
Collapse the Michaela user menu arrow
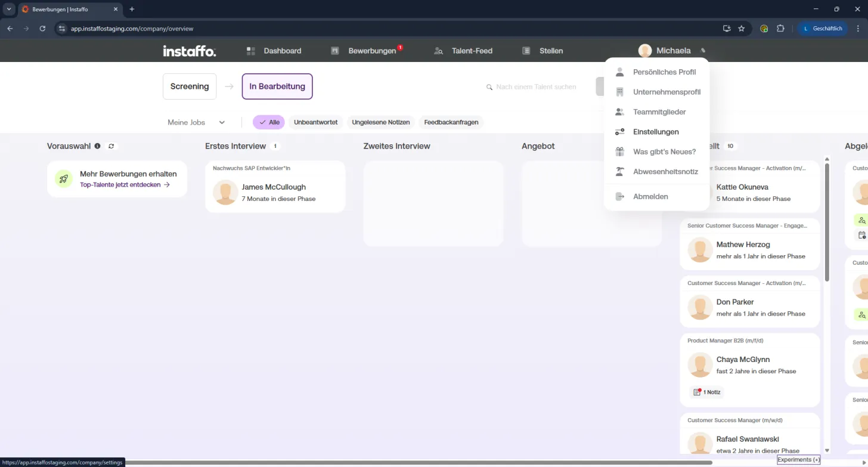click(x=703, y=51)
